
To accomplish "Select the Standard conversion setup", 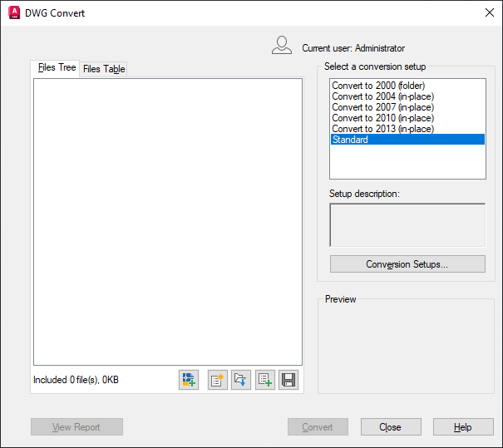I will tap(407, 140).
